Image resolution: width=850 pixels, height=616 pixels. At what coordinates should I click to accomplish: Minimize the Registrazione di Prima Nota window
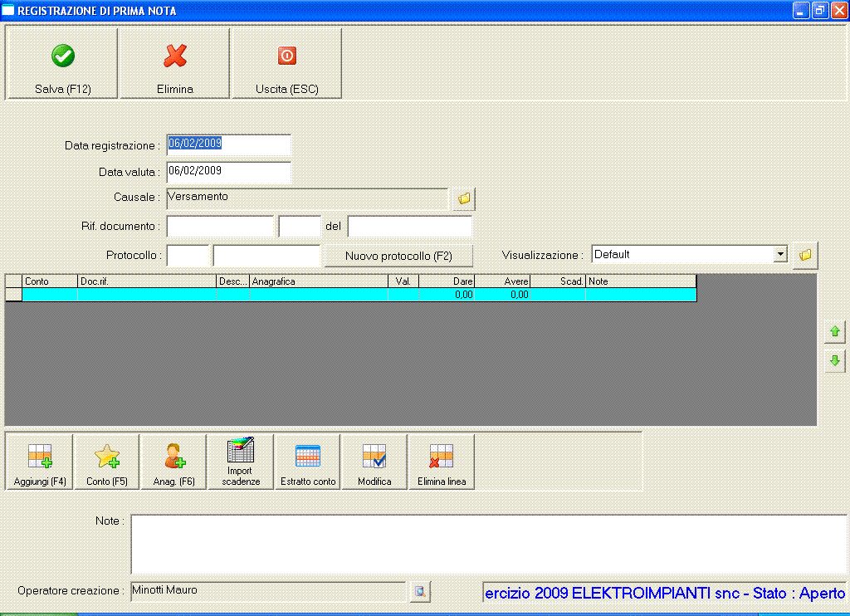801,10
